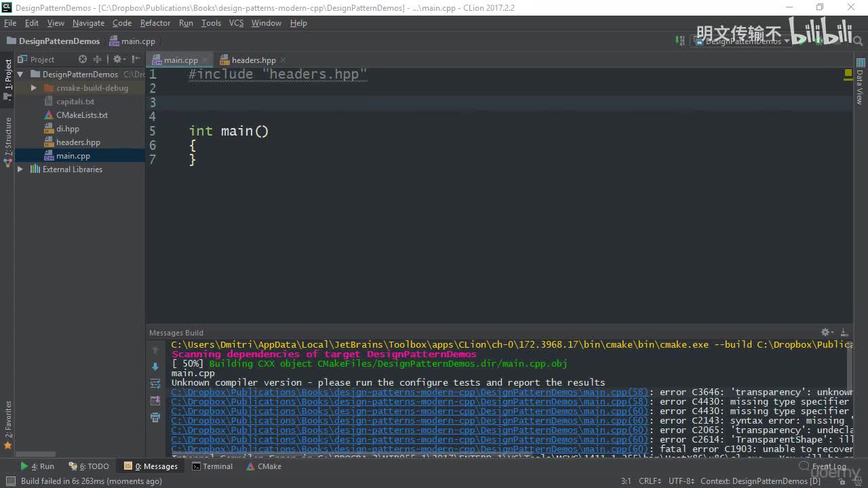Viewport: 868px width, 488px height.
Task: Open the Refactor menu
Action: click(155, 23)
